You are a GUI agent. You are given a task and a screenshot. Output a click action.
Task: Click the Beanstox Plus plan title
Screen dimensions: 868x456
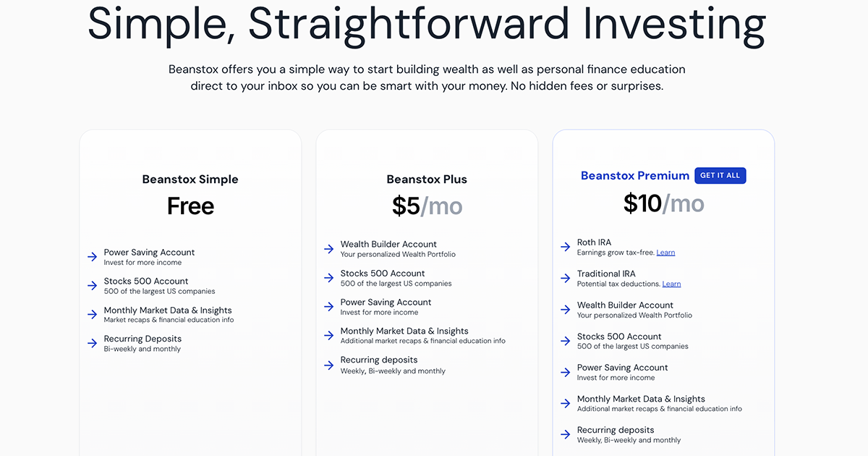tap(427, 179)
